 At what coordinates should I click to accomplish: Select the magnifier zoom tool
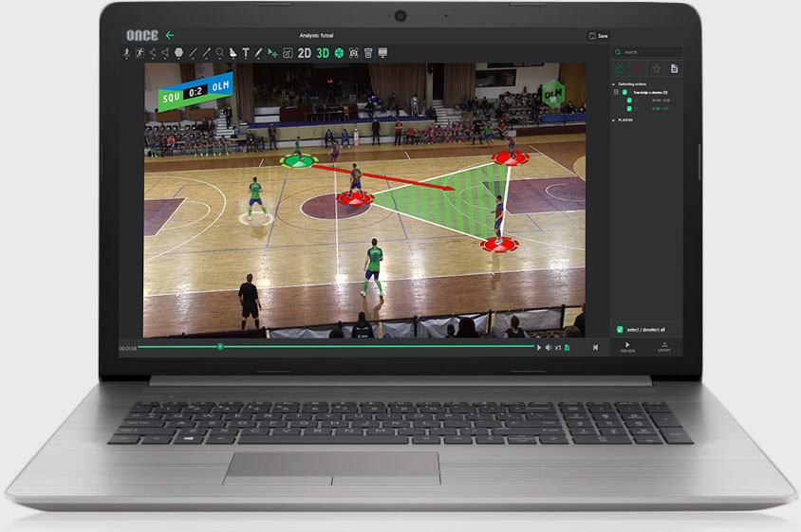[x=220, y=53]
